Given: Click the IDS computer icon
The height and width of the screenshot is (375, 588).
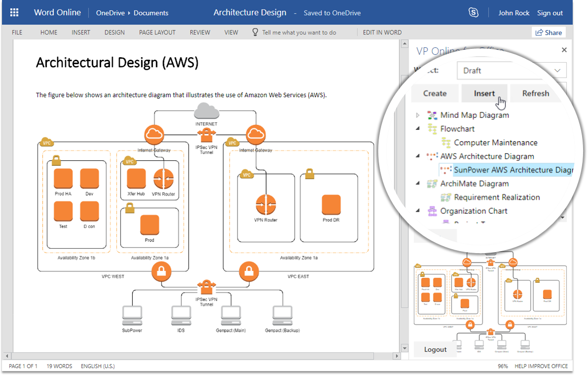Looking at the screenshot, I should pos(181,316).
